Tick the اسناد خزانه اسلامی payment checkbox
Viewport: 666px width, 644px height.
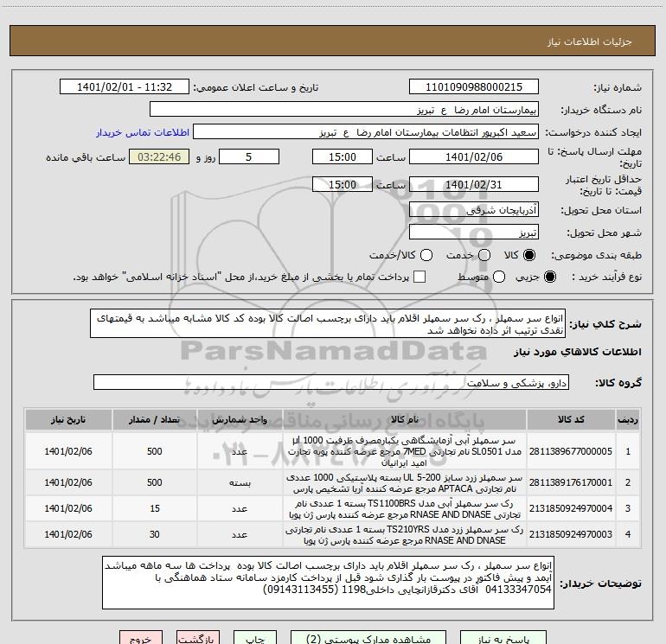(x=419, y=277)
